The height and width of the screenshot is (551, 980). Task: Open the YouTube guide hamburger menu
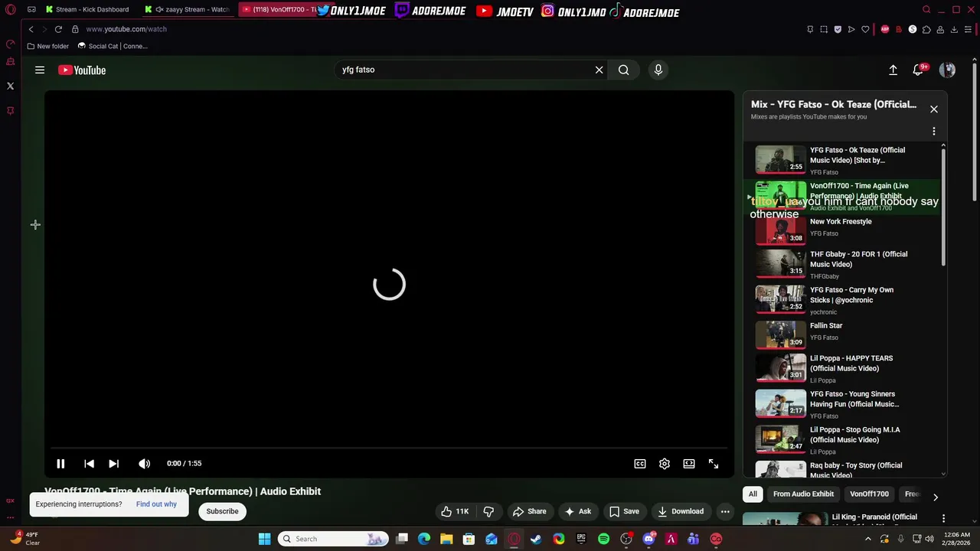tap(40, 70)
